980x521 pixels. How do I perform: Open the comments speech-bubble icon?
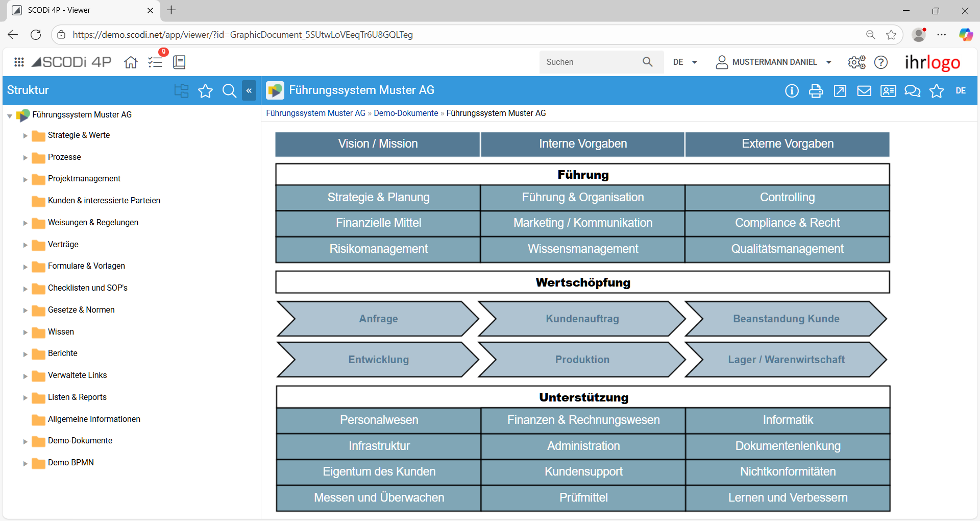point(912,91)
